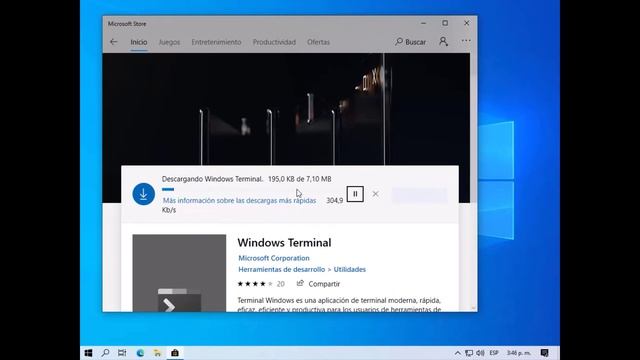Open 'Más información sobre las descargas más rápidas' link
Viewport: 640px width, 360px height.
coord(240,200)
